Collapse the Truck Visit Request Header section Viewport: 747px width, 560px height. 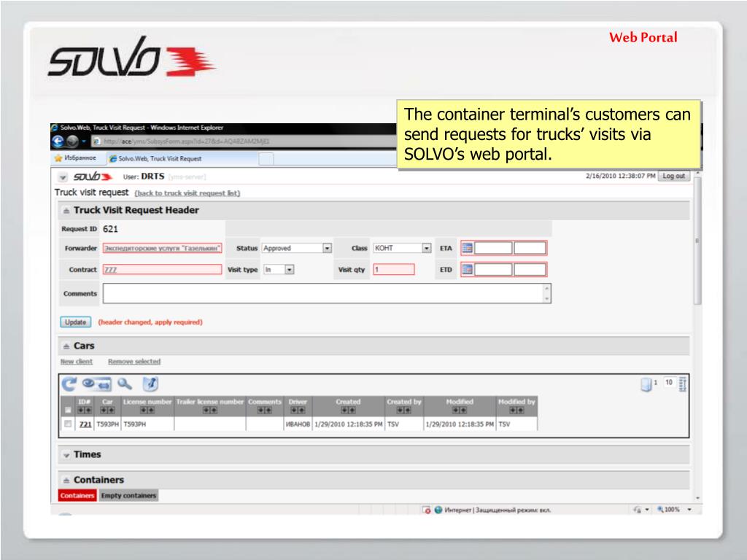click(66, 211)
